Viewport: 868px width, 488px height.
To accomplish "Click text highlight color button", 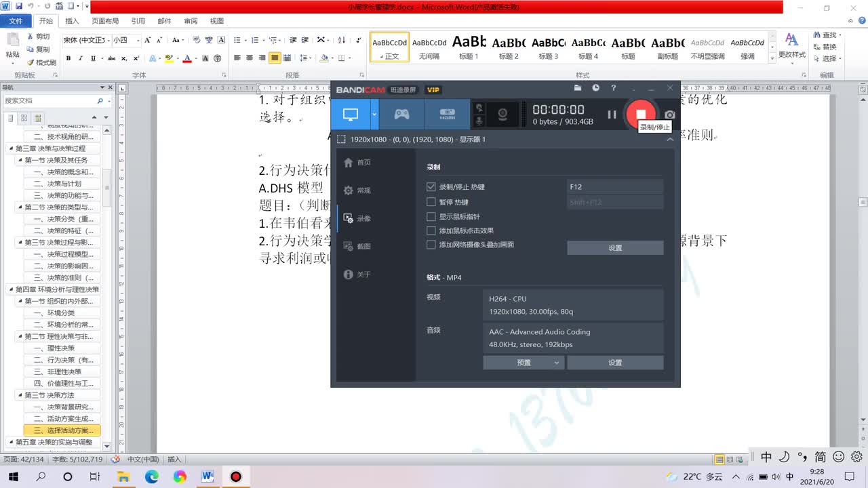I will click(x=168, y=58).
